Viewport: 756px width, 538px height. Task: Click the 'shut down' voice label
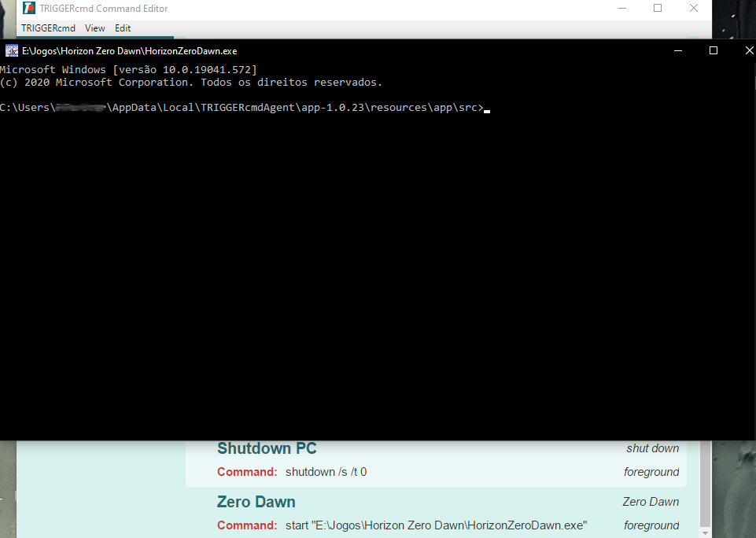pyautogui.click(x=652, y=448)
